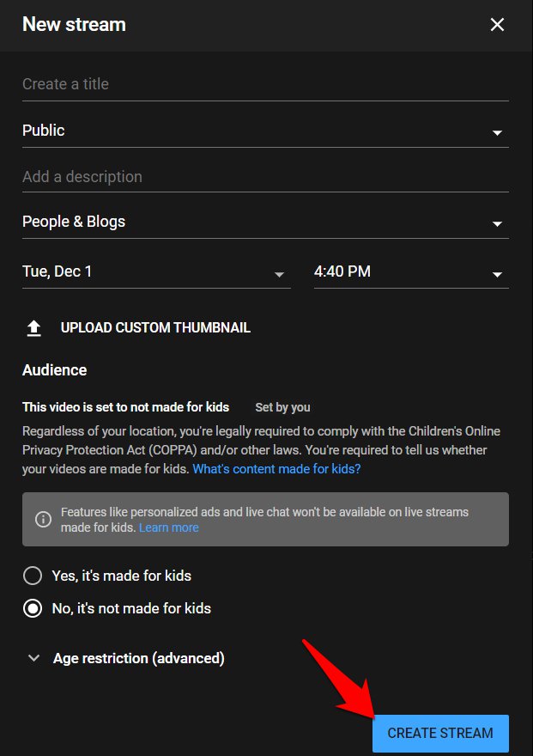
Task: Open the People & Blogs category dropdown
Action: (x=264, y=222)
